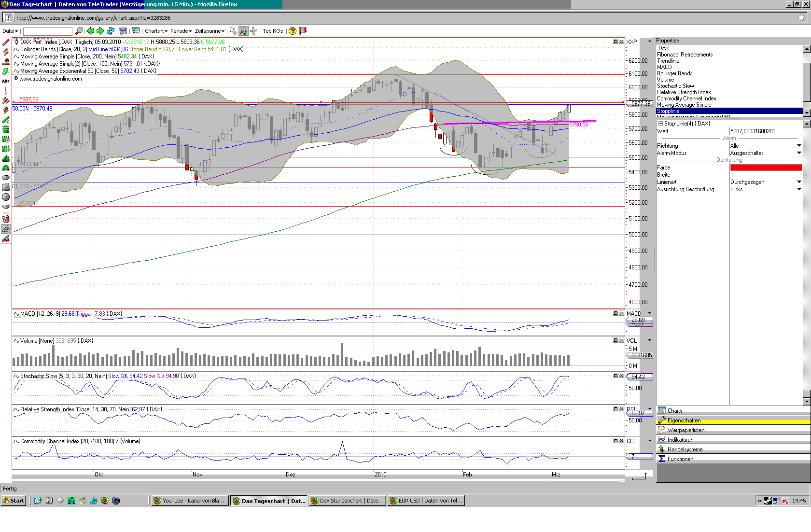Switch to YouTube taskbar window
Viewport: 811px width, 532px height.
[x=190, y=501]
